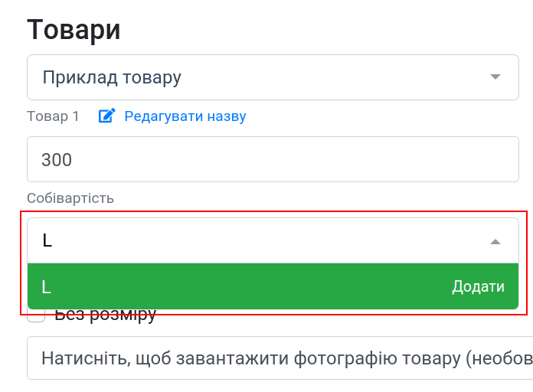Click the Без розміру checkbox label text
Viewport: 533px width, 392px height.
point(106,315)
